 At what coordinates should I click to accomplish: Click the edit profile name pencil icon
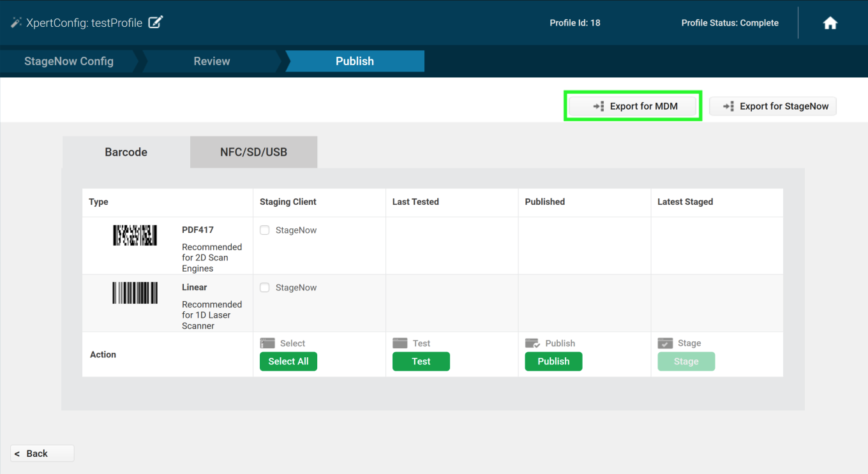coord(156,22)
